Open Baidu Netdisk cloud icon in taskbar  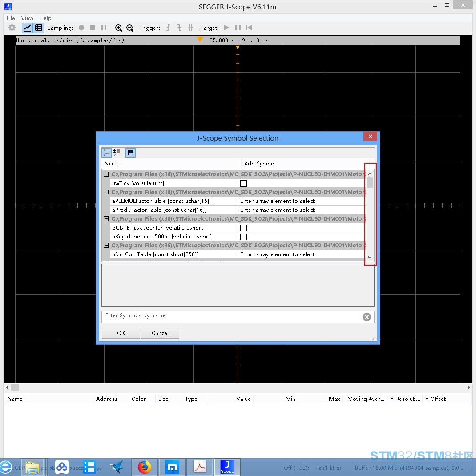pos(62,467)
